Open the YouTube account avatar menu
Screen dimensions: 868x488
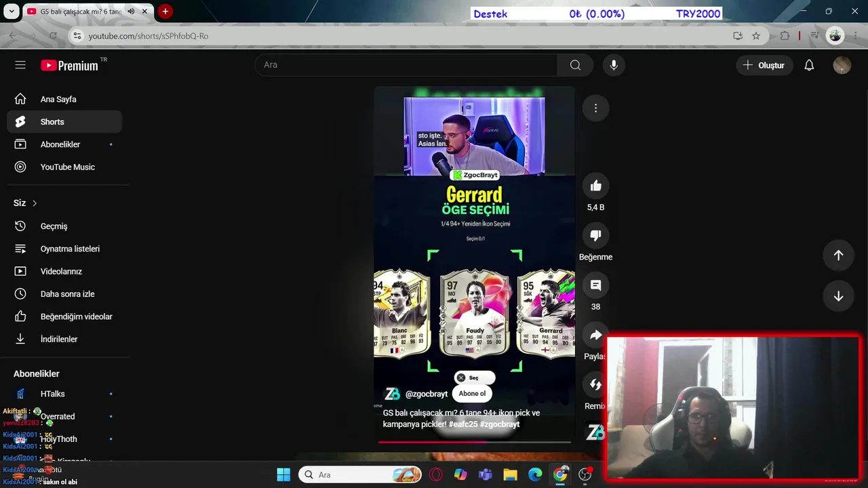point(842,65)
